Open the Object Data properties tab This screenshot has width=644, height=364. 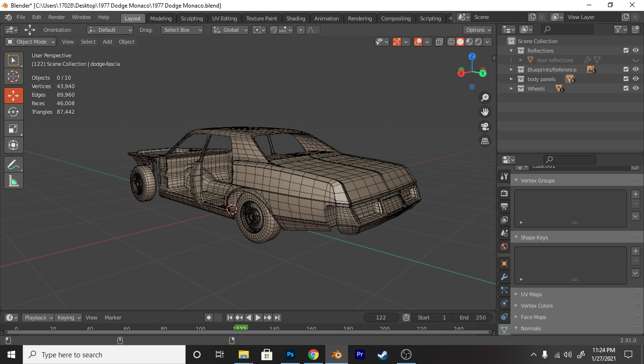tap(504, 329)
